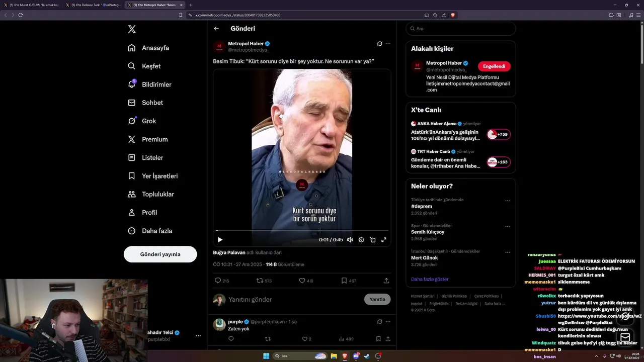644x362 pixels.
Task: Bookmark purple's reply
Action: click(378, 339)
